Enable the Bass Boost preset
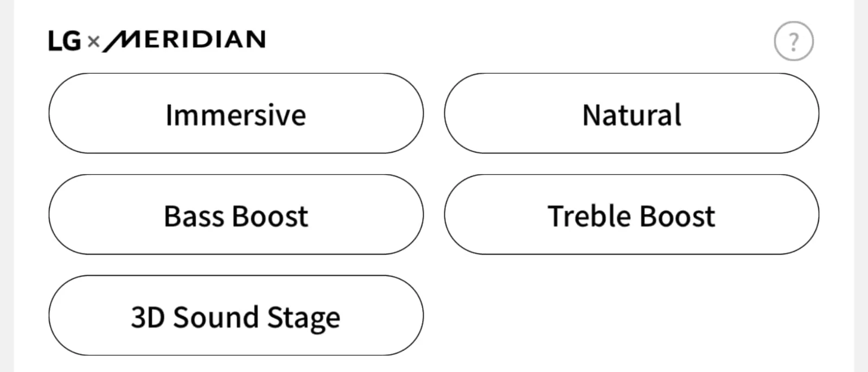 [236, 215]
